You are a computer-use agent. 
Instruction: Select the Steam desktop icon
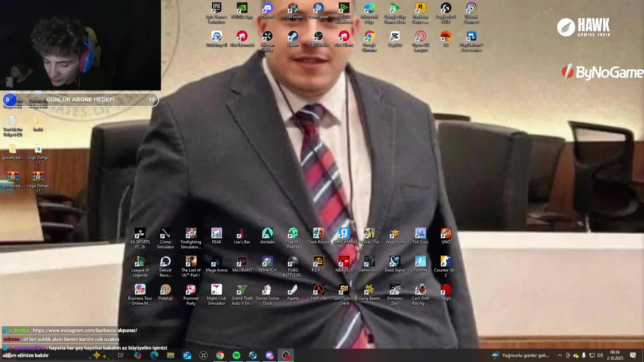[x=293, y=39]
